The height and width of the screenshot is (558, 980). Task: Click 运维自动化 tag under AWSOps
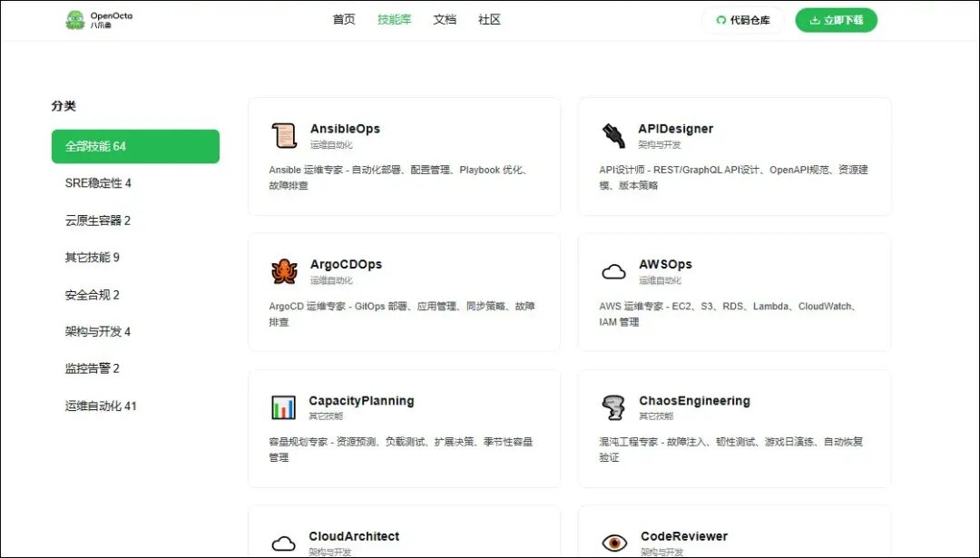[x=660, y=280]
